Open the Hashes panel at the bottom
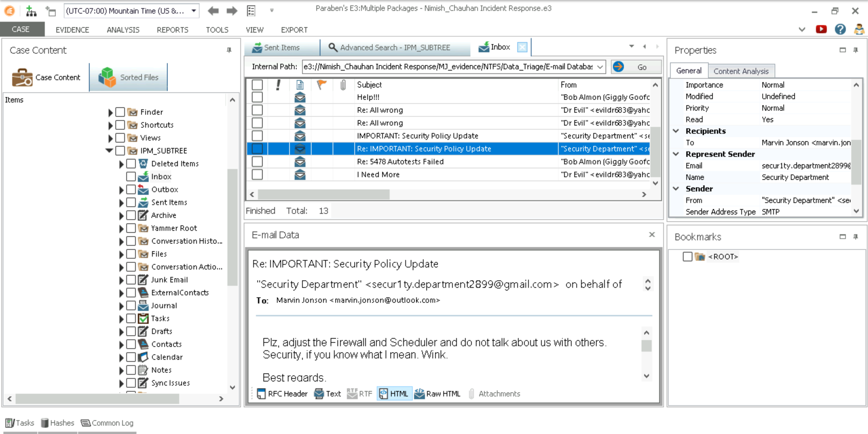This screenshot has height=434, width=868. [57, 423]
